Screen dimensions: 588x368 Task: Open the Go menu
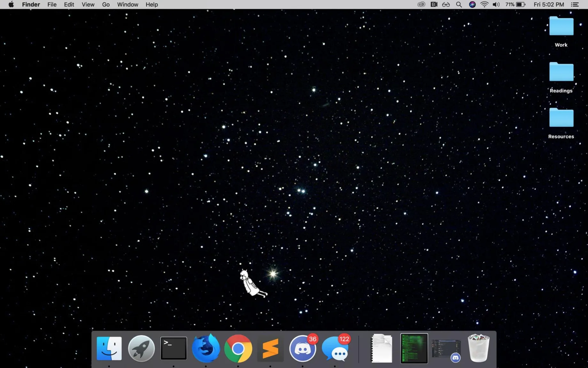point(106,4)
